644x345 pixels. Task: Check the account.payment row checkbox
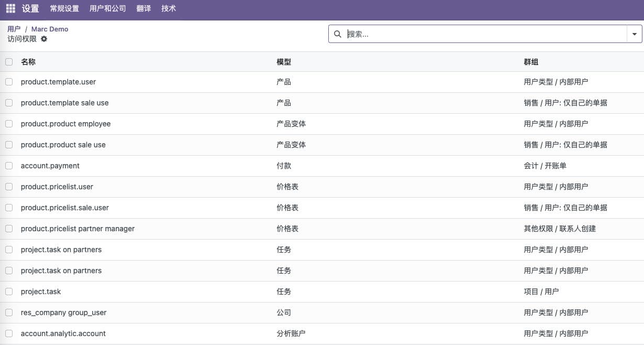pyautogui.click(x=9, y=166)
